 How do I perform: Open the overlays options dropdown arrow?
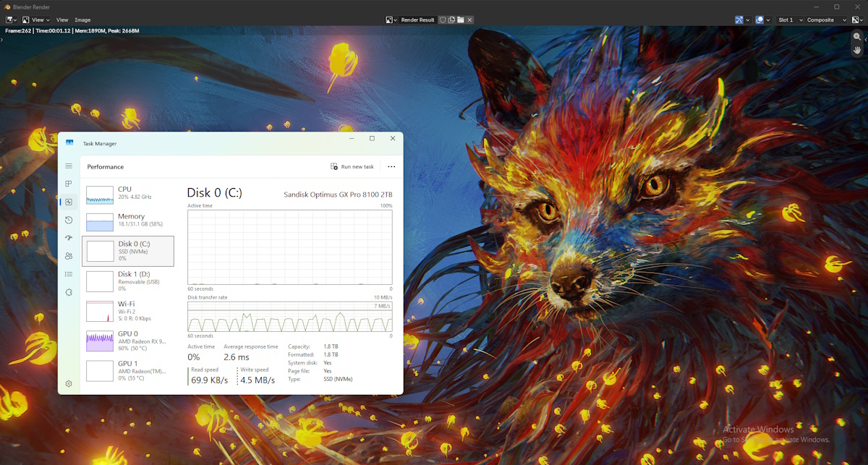click(768, 20)
